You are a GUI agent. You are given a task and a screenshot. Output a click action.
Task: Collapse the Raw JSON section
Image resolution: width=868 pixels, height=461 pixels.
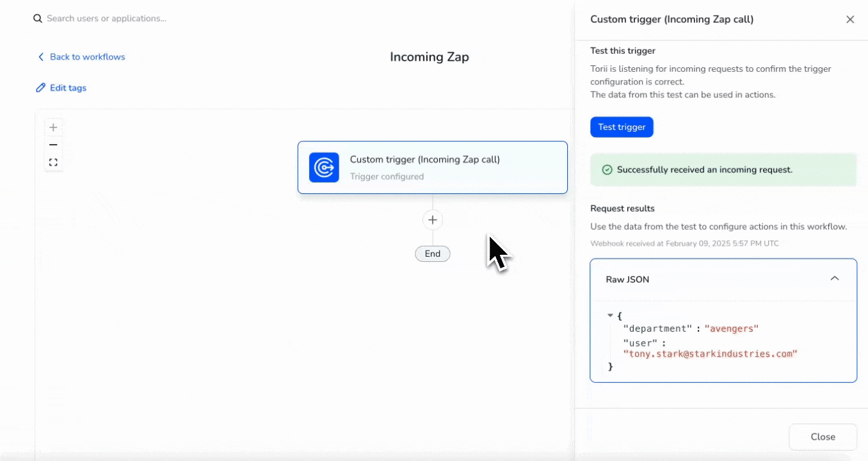[x=835, y=279]
